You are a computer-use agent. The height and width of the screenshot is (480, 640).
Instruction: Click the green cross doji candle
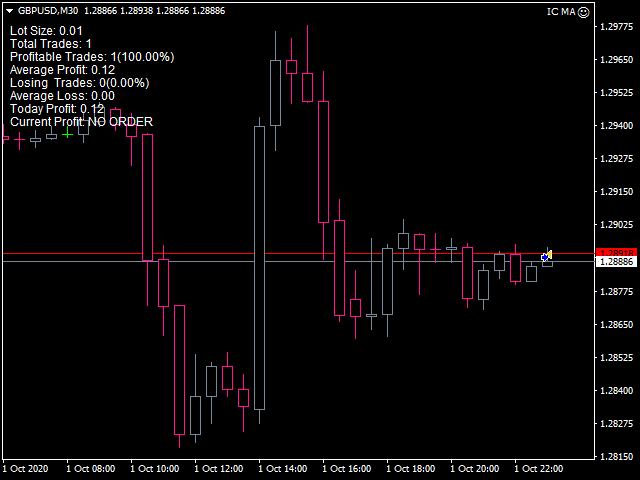pyautogui.click(x=67, y=133)
